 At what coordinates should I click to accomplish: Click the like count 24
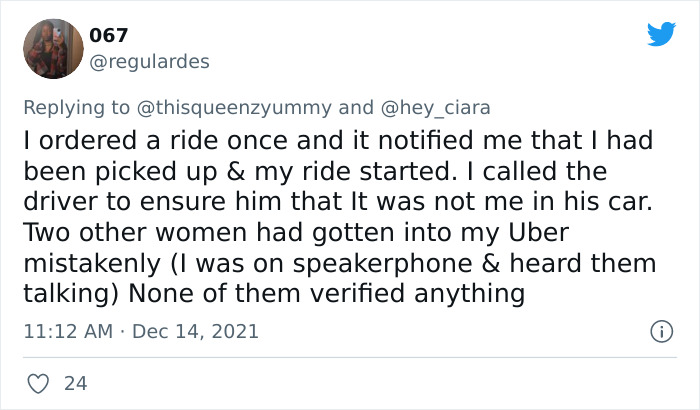[x=73, y=382]
